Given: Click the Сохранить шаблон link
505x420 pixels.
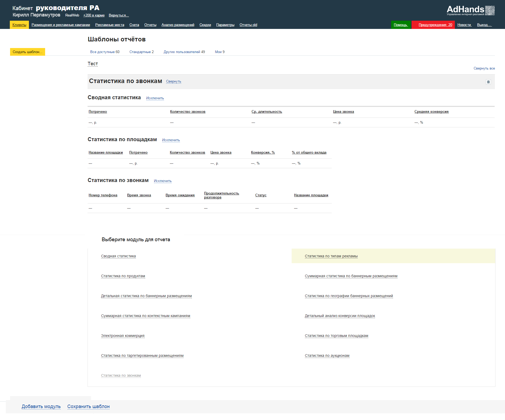Looking at the screenshot, I should (x=88, y=406).
